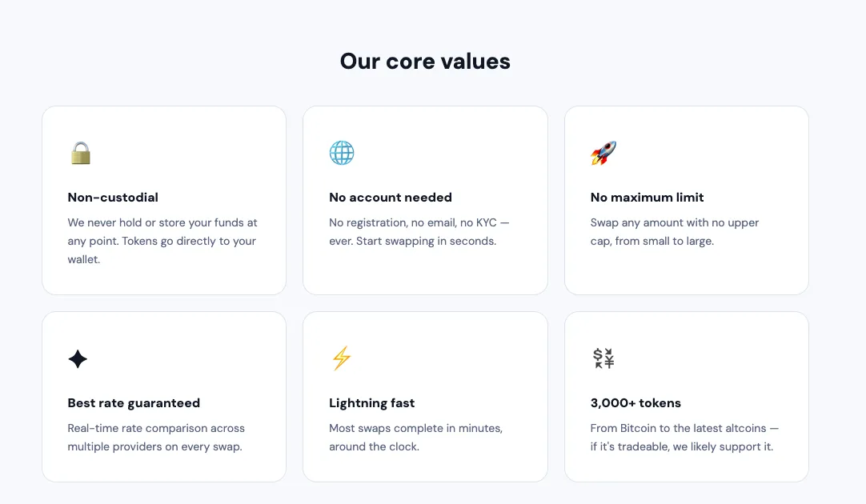Click the Our core values title

point(425,62)
